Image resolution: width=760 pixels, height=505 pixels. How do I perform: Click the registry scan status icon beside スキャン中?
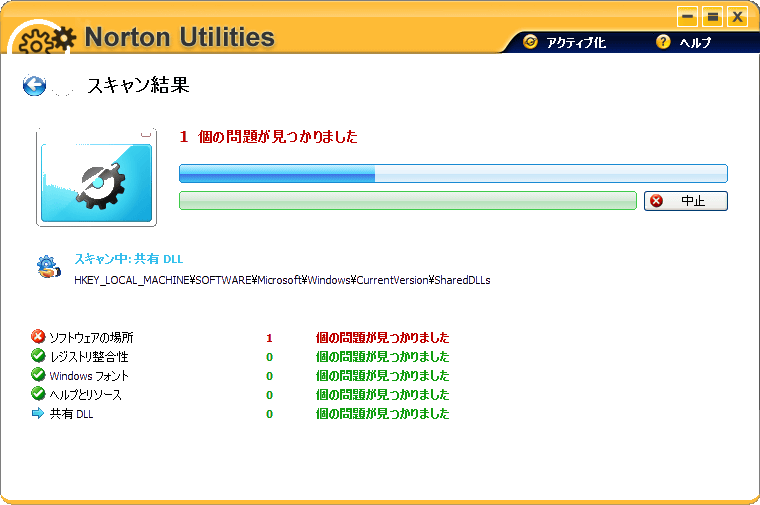48,267
